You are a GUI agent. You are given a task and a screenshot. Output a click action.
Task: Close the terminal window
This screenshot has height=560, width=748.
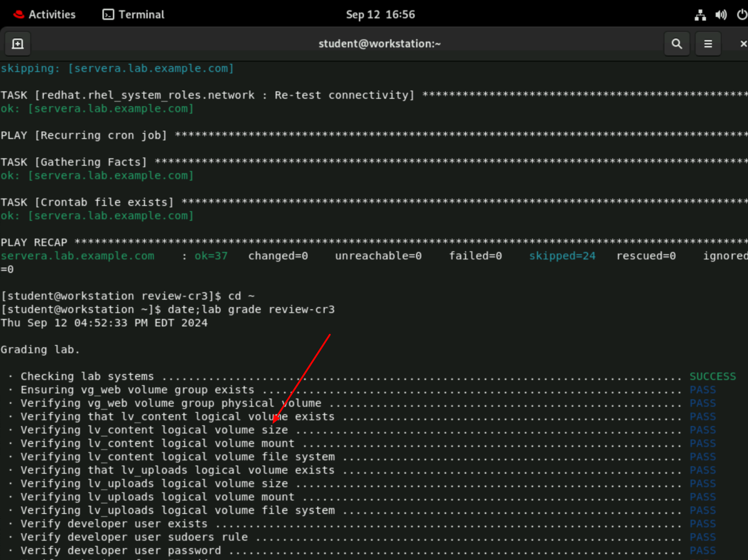744,43
